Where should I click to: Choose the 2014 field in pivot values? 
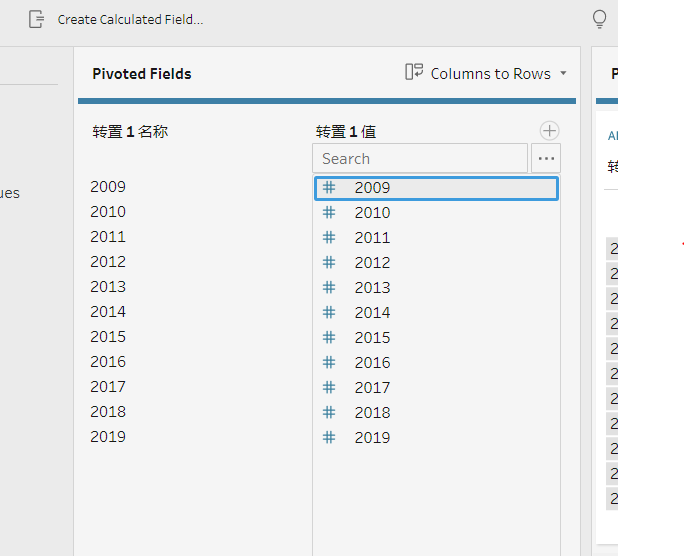372,312
